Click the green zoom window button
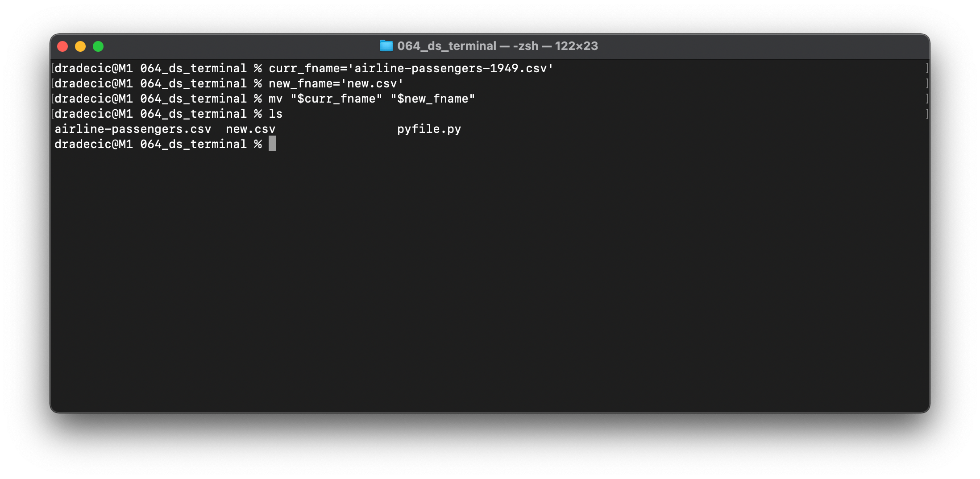This screenshot has width=980, height=479. [98, 46]
